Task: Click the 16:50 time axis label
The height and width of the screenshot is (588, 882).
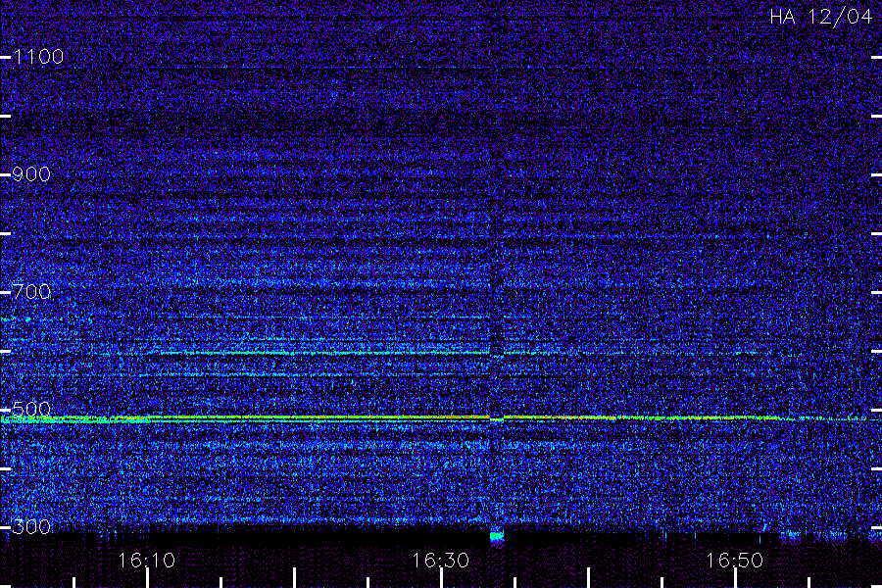Action: click(x=735, y=561)
